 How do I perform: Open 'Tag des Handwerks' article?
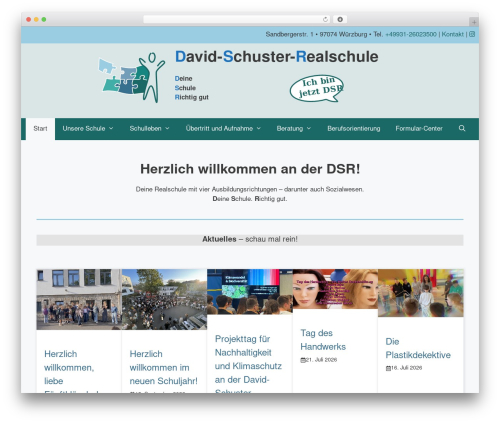[323, 340]
